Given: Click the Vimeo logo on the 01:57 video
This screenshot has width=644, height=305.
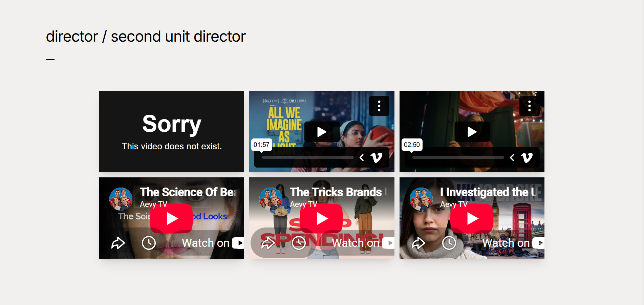Looking at the screenshot, I should click(x=377, y=157).
